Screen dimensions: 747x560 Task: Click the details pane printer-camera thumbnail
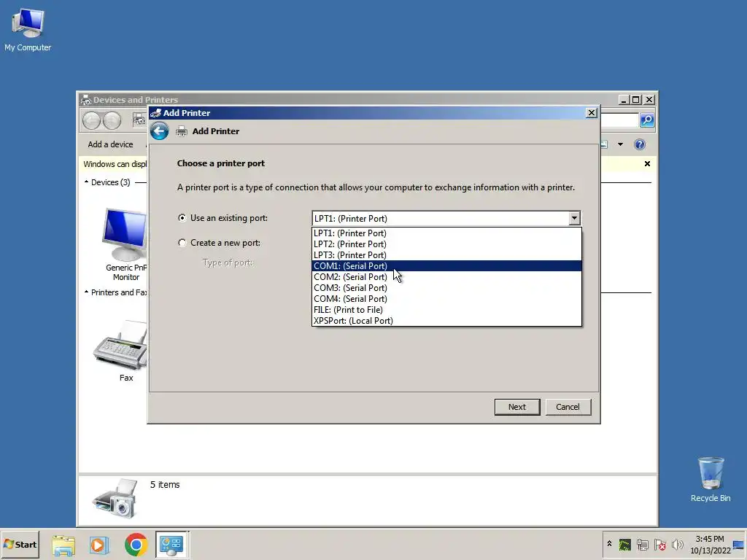(x=115, y=499)
